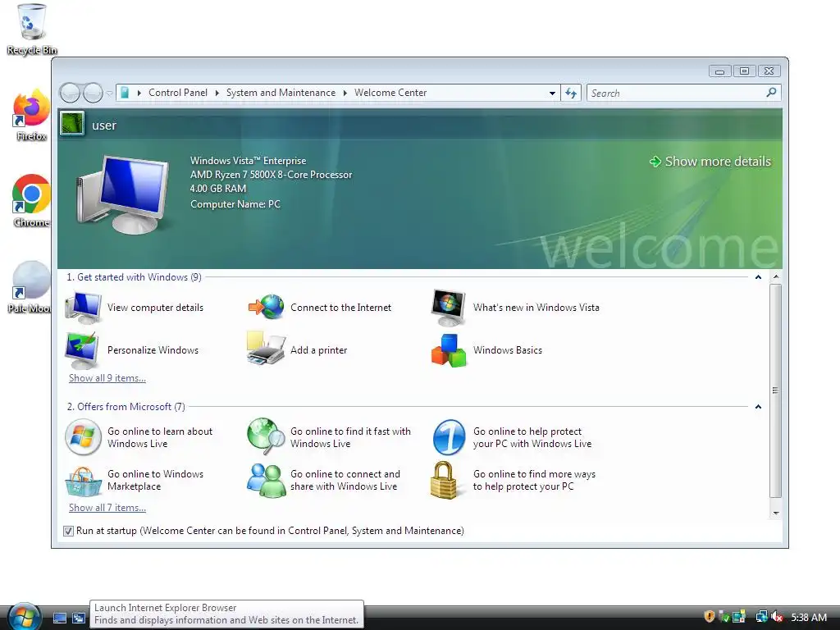Click the vertical scrollbar thumb
The height and width of the screenshot is (630, 840).
click(x=776, y=390)
